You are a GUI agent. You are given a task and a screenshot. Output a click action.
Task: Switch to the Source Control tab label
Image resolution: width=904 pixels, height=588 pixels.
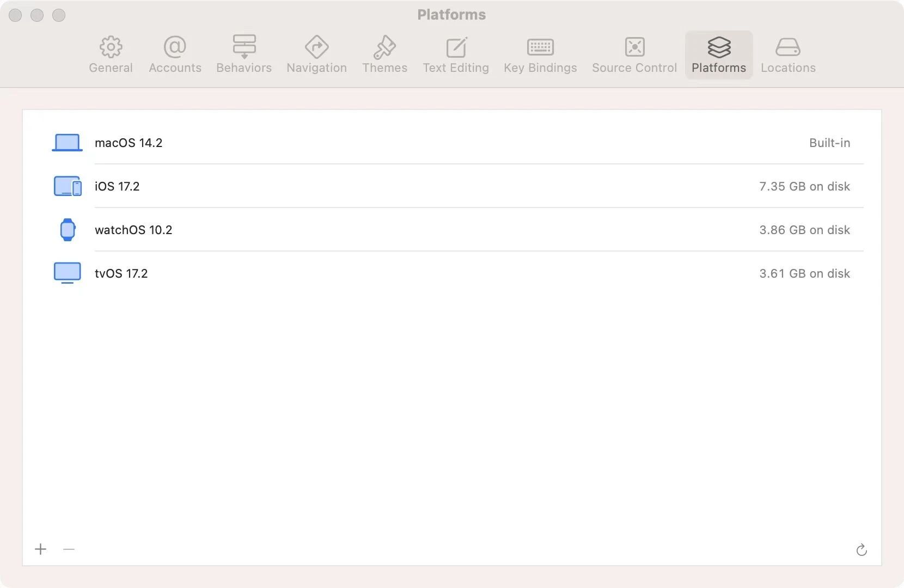coord(634,68)
